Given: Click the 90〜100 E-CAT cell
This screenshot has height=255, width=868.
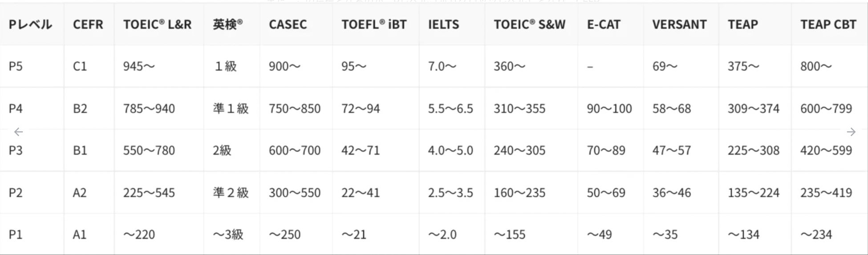Looking at the screenshot, I should (609, 108).
